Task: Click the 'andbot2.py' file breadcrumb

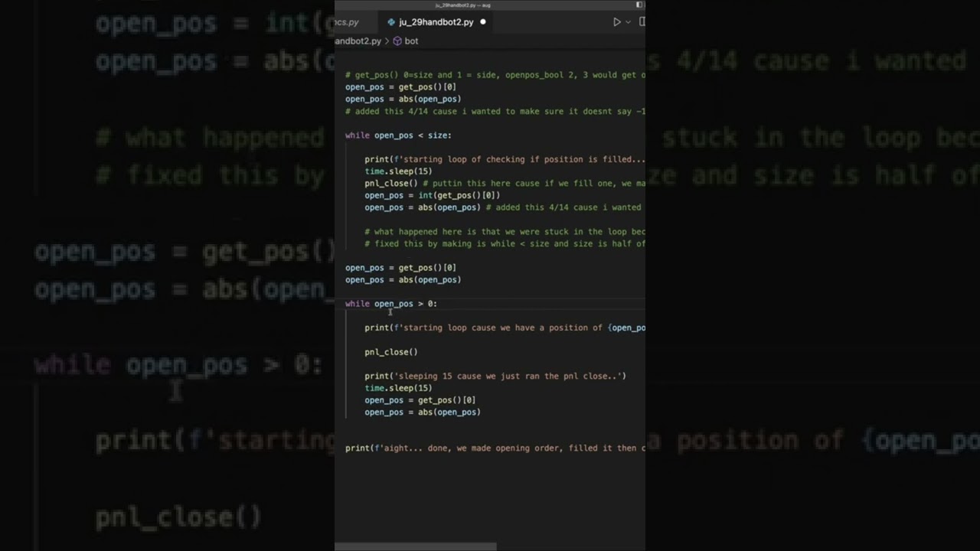Action: (358, 41)
